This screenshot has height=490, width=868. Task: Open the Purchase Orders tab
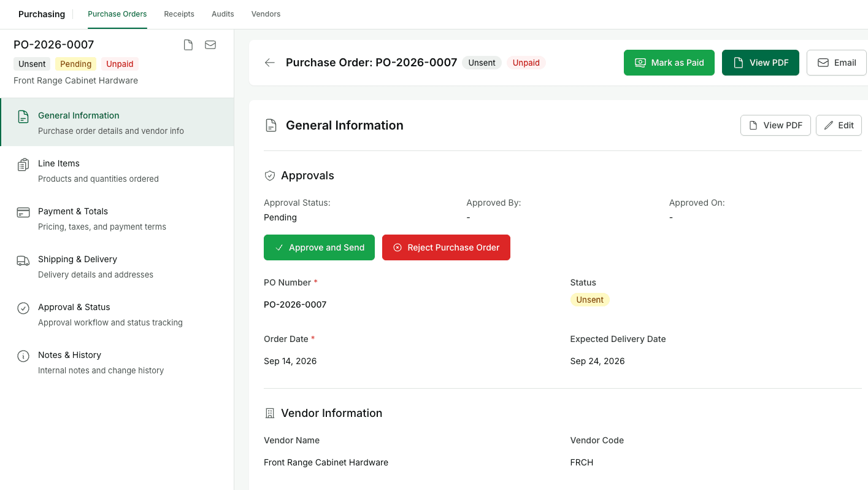[x=117, y=14]
